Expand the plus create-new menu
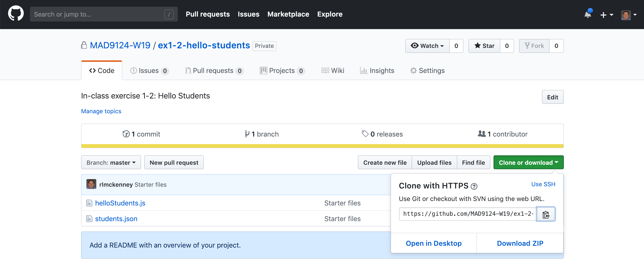 point(607,15)
